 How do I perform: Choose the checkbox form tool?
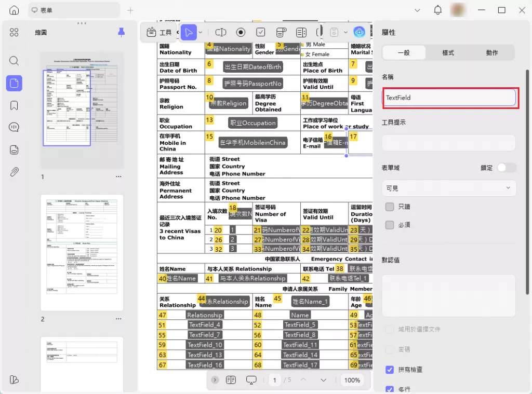click(x=261, y=32)
